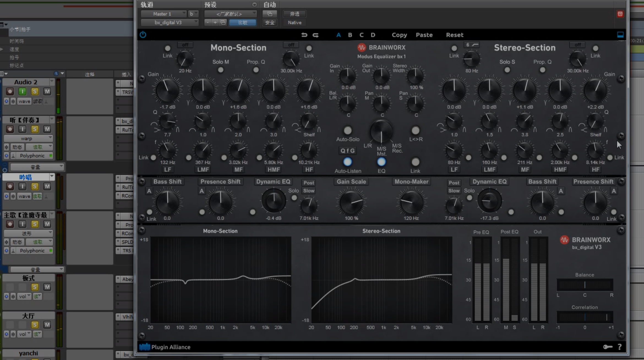
Task: Enable the blue EQ toggle in center section
Action: click(x=381, y=162)
